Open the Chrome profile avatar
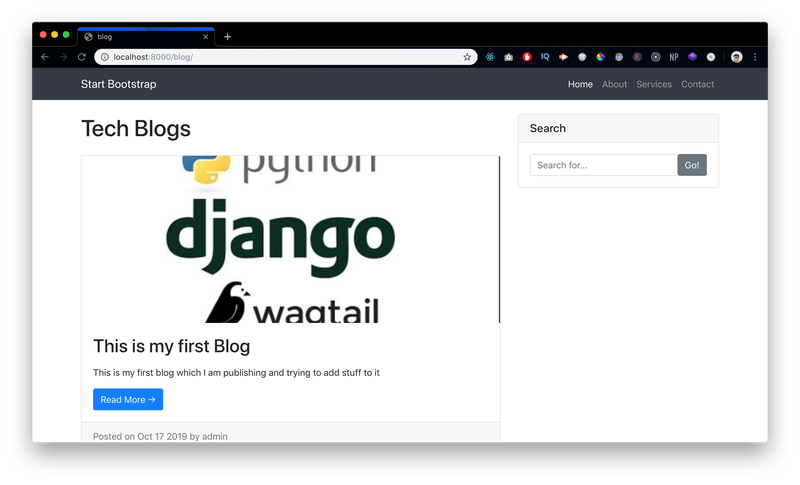The height and width of the screenshot is (485, 800). coord(736,57)
